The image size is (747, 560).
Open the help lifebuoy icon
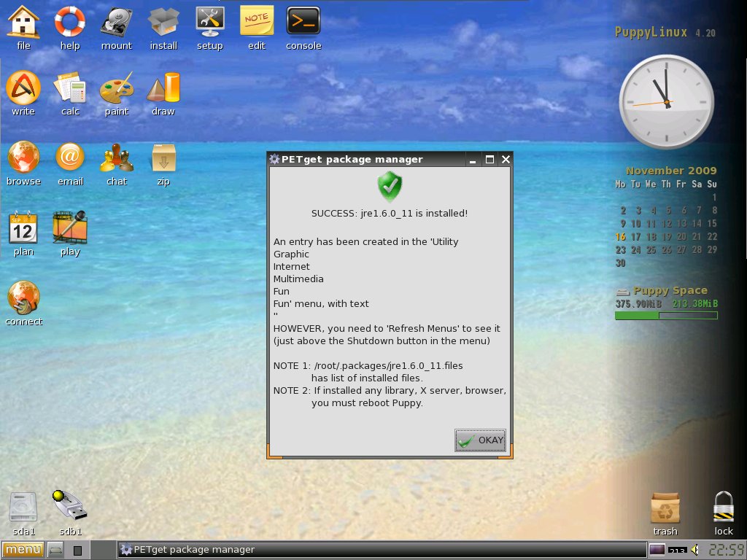69,22
